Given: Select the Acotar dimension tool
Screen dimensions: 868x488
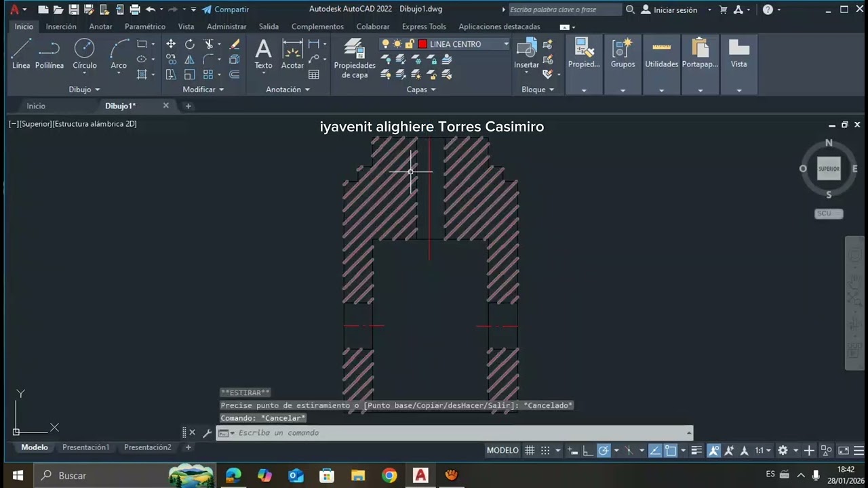Looking at the screenshot, I should click(x=292, y=54).
